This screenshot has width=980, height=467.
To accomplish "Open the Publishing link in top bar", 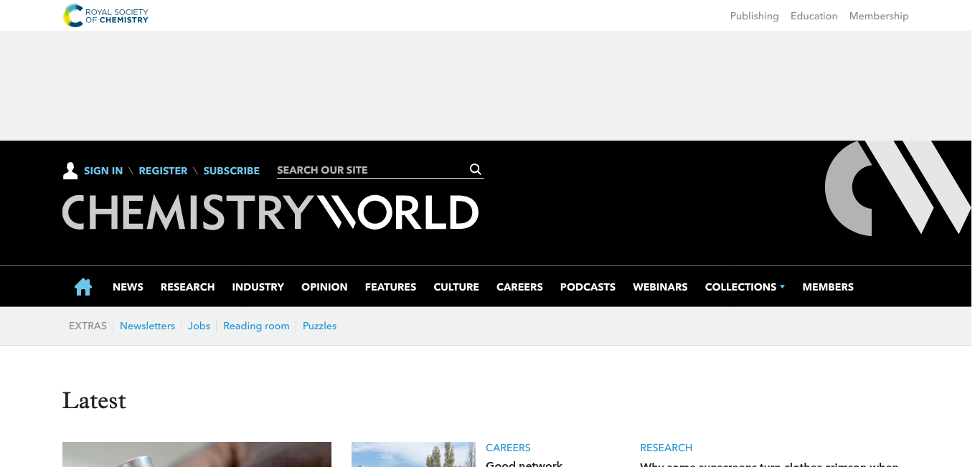I will 754,16.
